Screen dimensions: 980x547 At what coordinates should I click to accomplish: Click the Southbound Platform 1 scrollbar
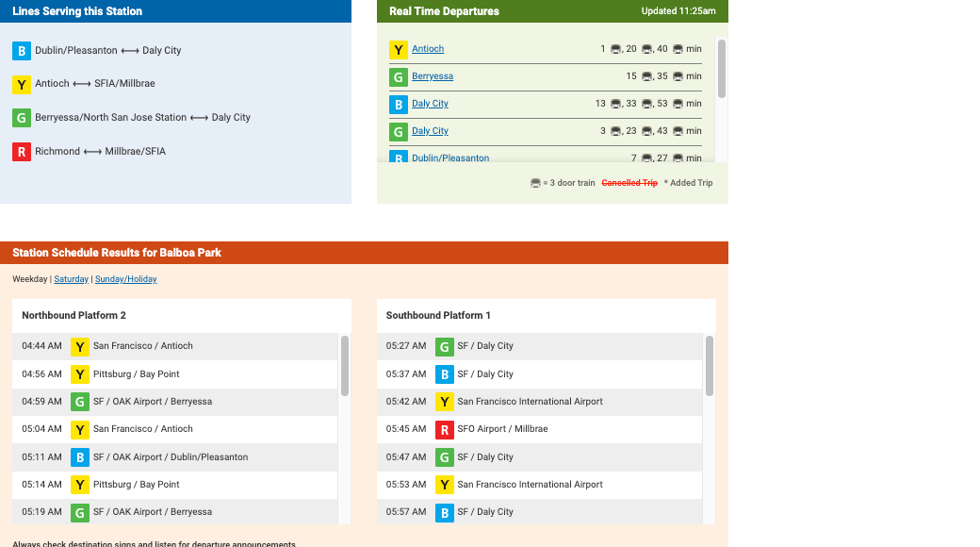coord(709,366)
